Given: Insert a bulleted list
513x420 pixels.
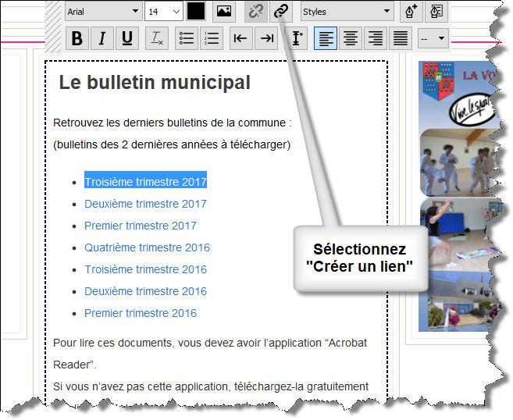Looking at the screenshot, I should pyautogui.click(x=186, y=38).
